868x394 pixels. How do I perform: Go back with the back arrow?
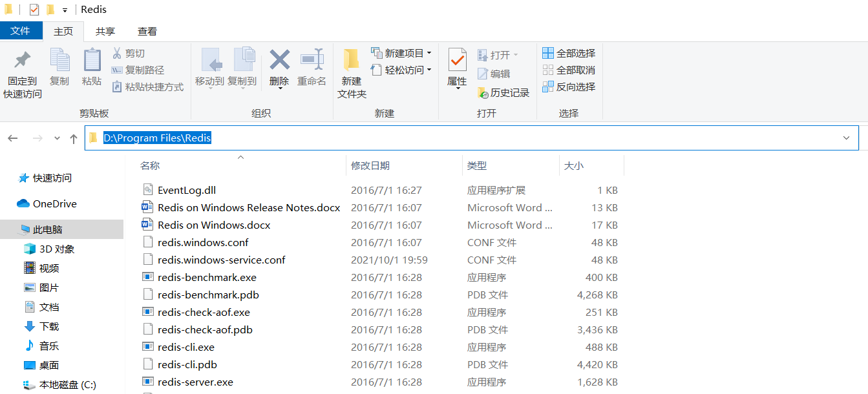tap(13, 138)
